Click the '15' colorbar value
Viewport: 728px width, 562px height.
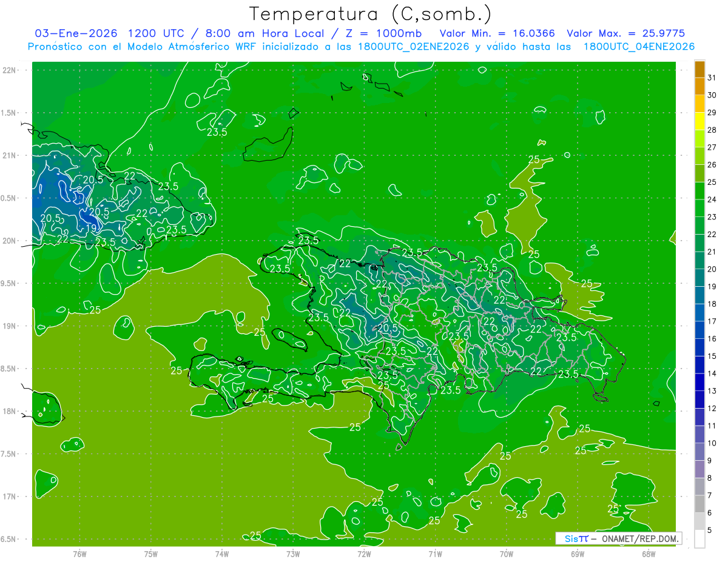(x=712, y=356)
